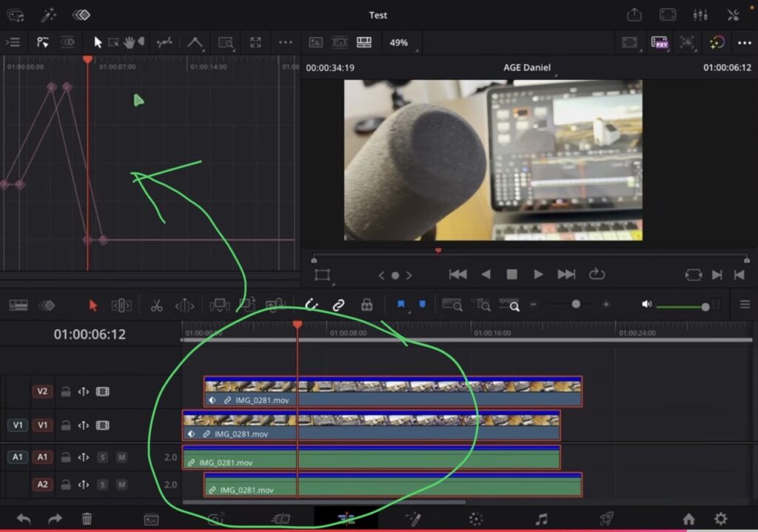Toggle V2 track auto select
Image resolution: width=758 pixels, height=532 pixels.
tap(84, 391)
